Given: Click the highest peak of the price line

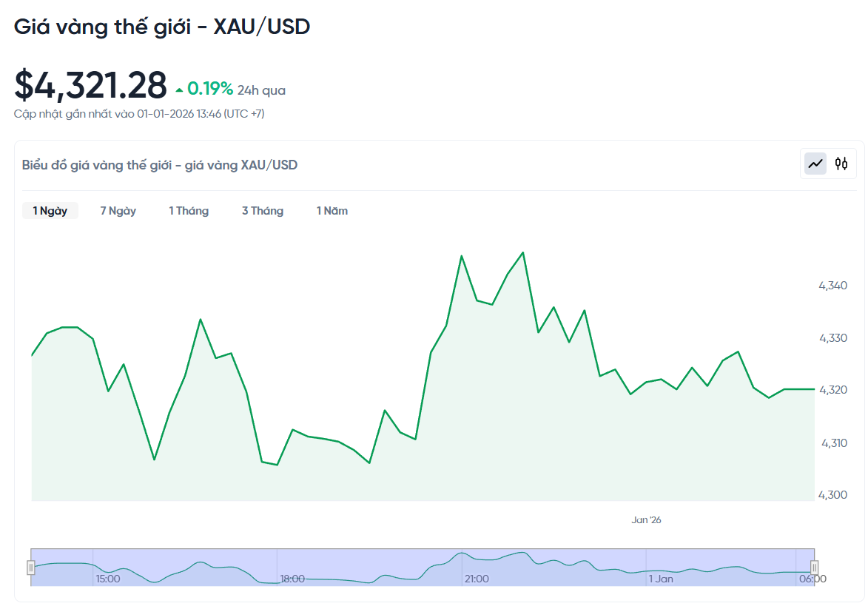Looking at the screenshot, I should click(522, 252).
